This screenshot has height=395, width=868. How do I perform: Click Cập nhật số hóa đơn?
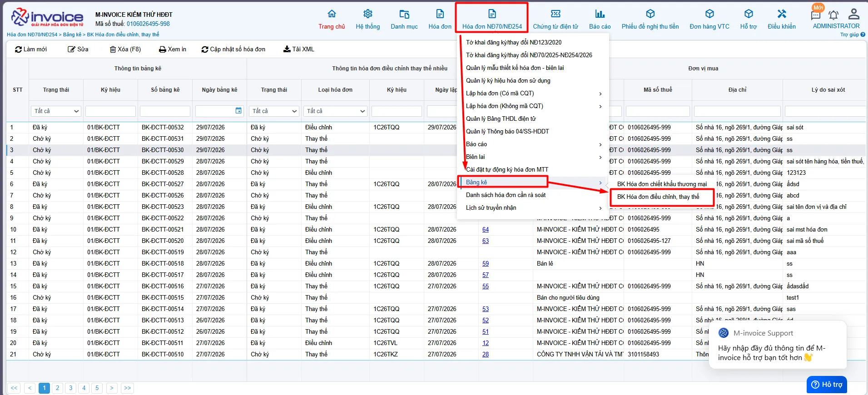[x=233, y=49]
